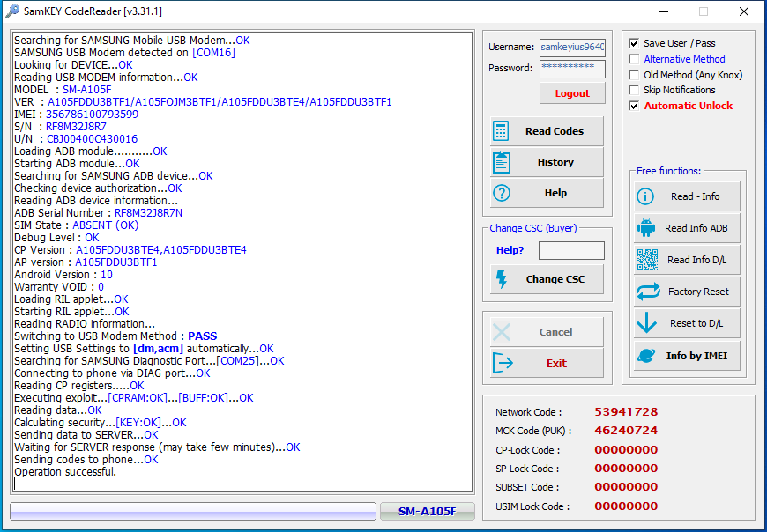Screen dimensions: 767x532
Task: Click the planet icon on Info by IMEI
Action: [646, 356]
